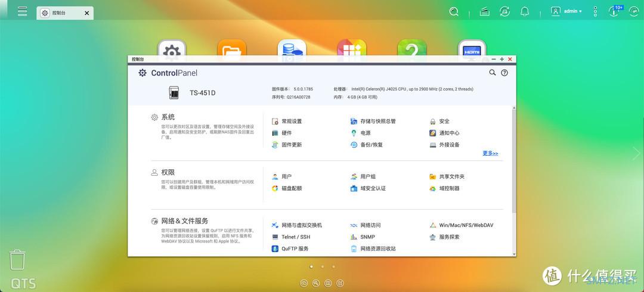Open 安全 security settings

click(x=439, y=121)
